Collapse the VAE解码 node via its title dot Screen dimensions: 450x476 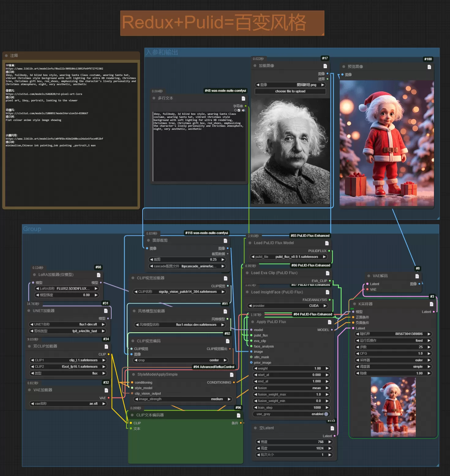click(x=369, y=276)
